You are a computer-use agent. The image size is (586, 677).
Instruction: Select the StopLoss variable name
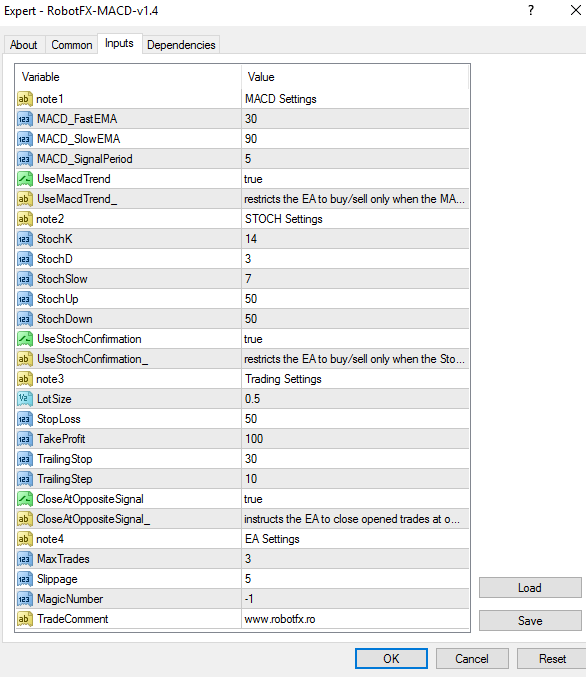(59, 419)
